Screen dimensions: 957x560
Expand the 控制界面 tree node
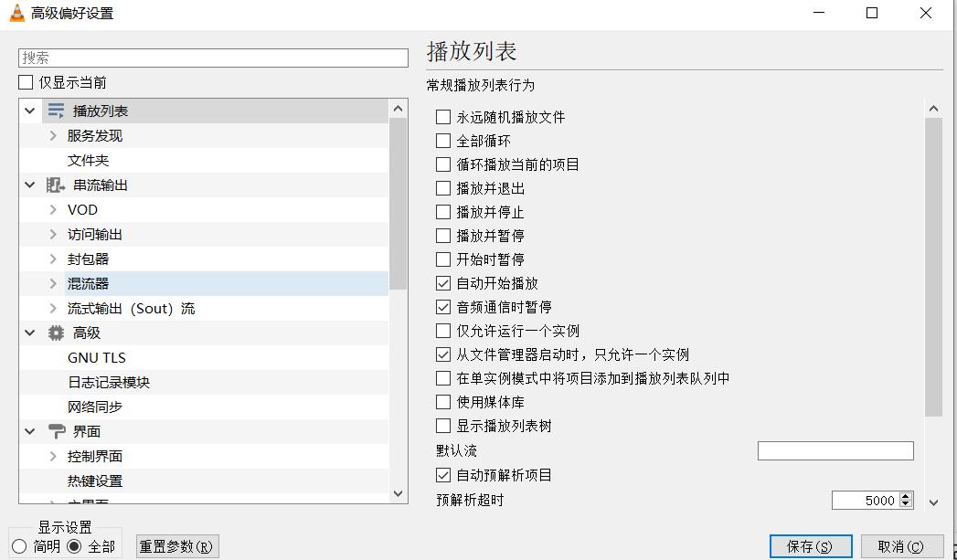pos(53,456)
